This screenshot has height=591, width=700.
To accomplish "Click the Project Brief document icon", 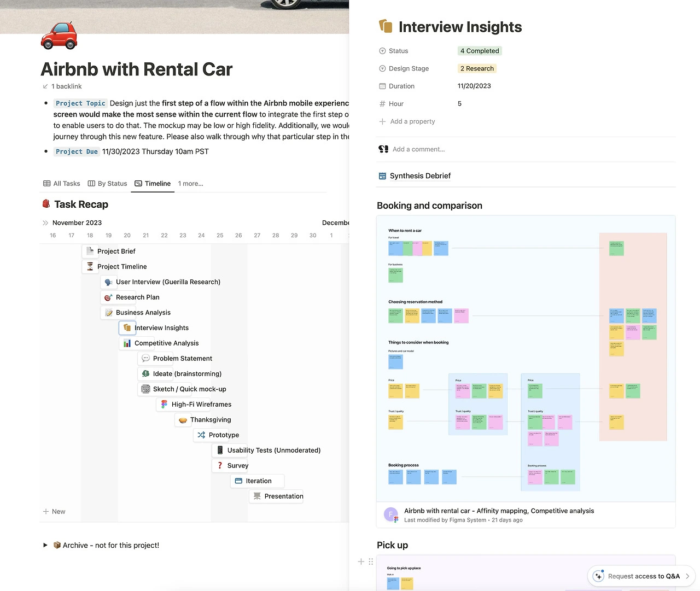I will coord(90,251).
